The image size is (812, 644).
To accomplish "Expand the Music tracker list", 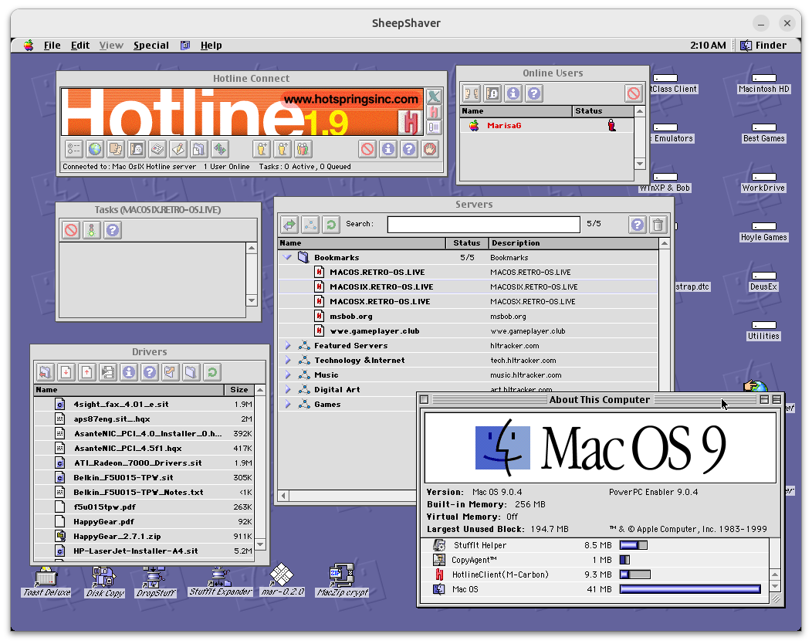I will pos(287,375).
